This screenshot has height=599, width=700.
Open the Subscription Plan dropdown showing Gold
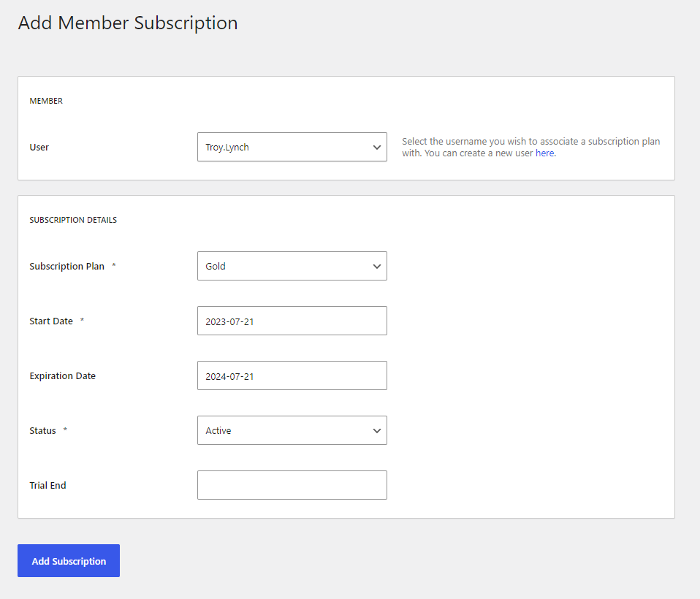pos(292,266)
